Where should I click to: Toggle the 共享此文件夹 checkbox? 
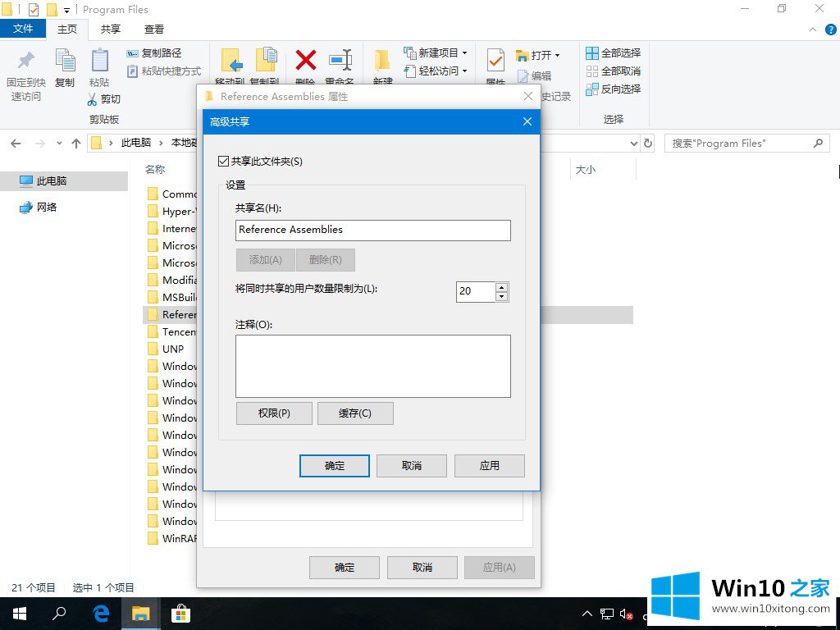pos(224,162)
